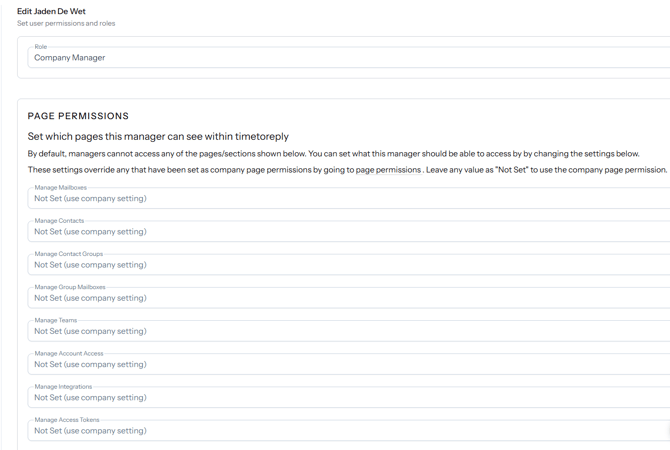
Task: Click the Manage Teams field label
Action: 56,320
